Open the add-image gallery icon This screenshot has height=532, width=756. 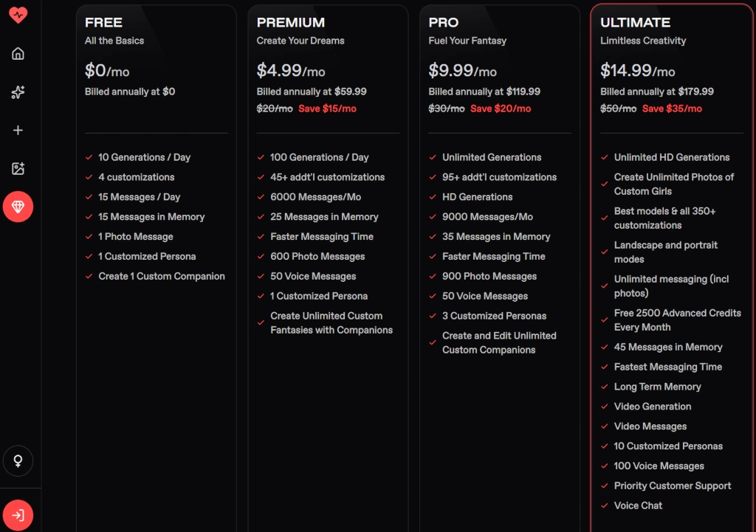click(x=18, y=169)
